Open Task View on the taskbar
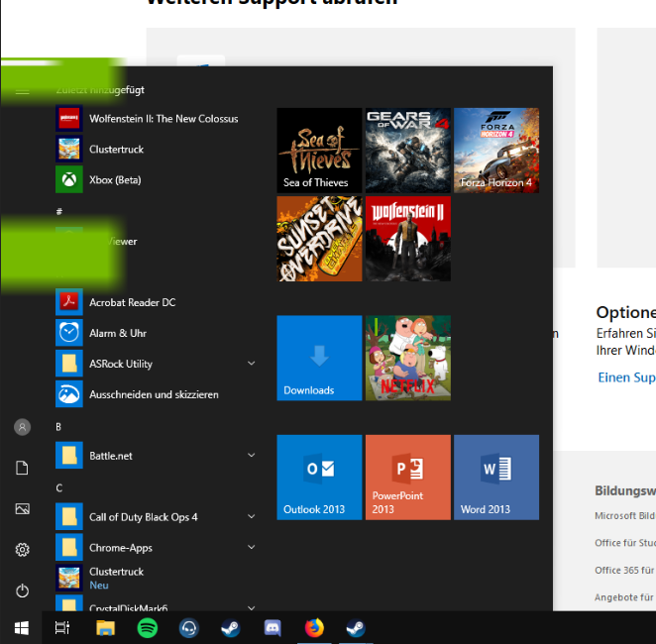This screenshot has height=644, width=656. click(x=62, y=628)
